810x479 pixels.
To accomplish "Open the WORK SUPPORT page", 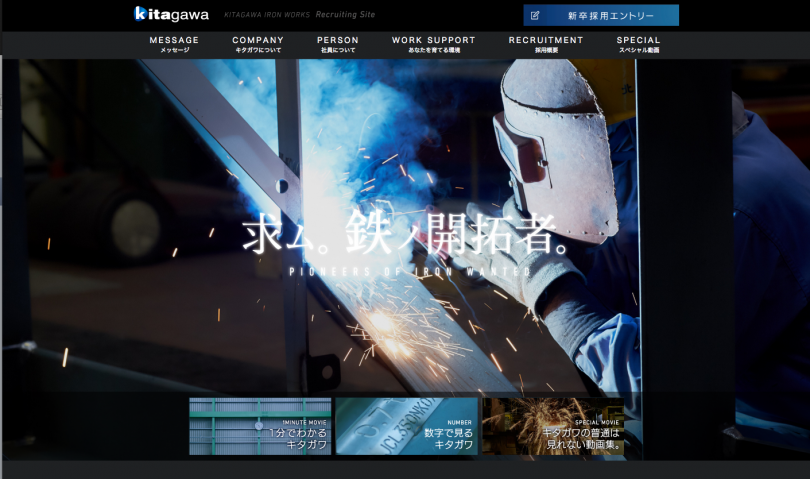I will (x=433, y=44).
